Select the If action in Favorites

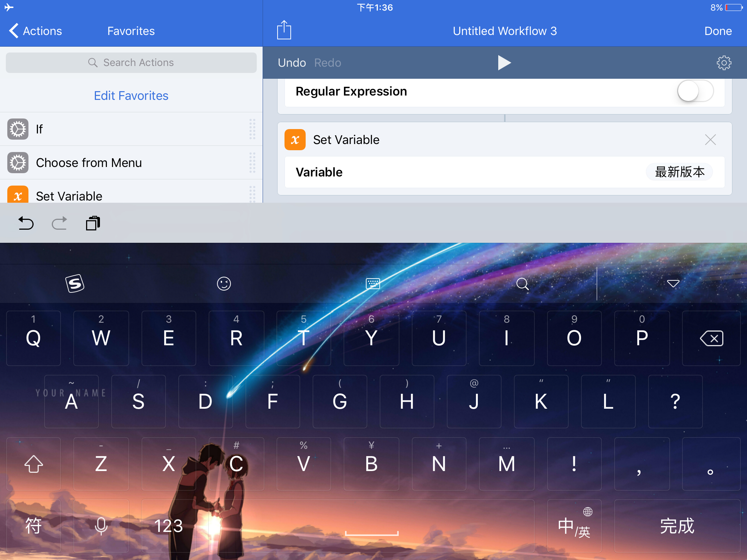(x=39, y=129)
